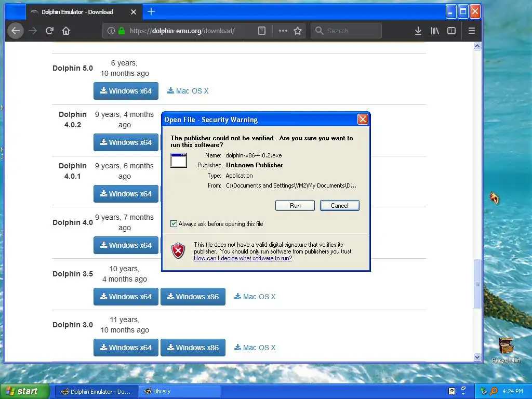
Task: Open page actions three-dot menu
Action: (283, 31)
